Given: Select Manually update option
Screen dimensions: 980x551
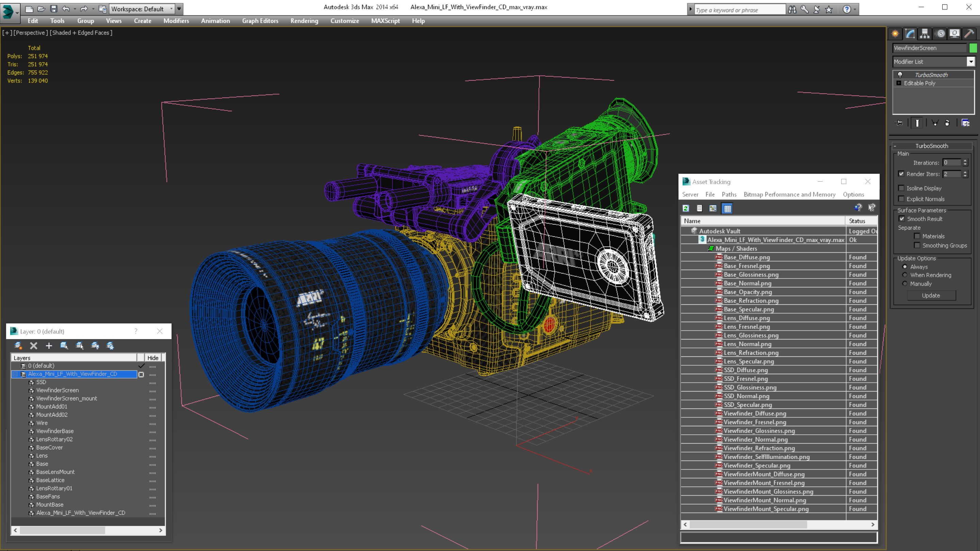Looking at the screenshot, I should tap(905, 283).
